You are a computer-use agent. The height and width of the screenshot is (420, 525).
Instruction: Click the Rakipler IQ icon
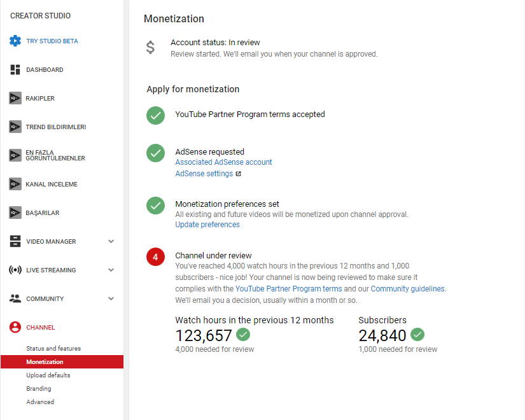click(15, 98)
